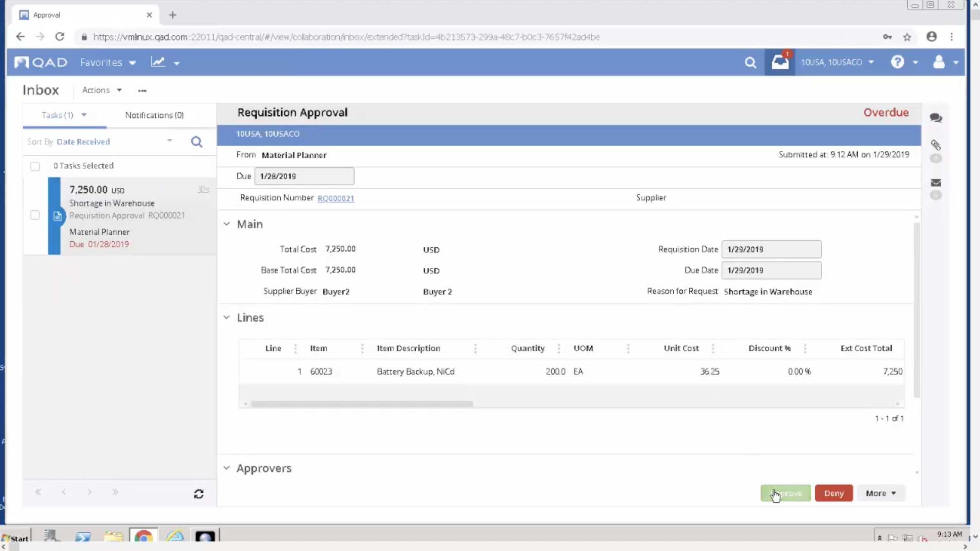
Task: Click the QAD logo in the header
Action: click(x=40, y=62)
